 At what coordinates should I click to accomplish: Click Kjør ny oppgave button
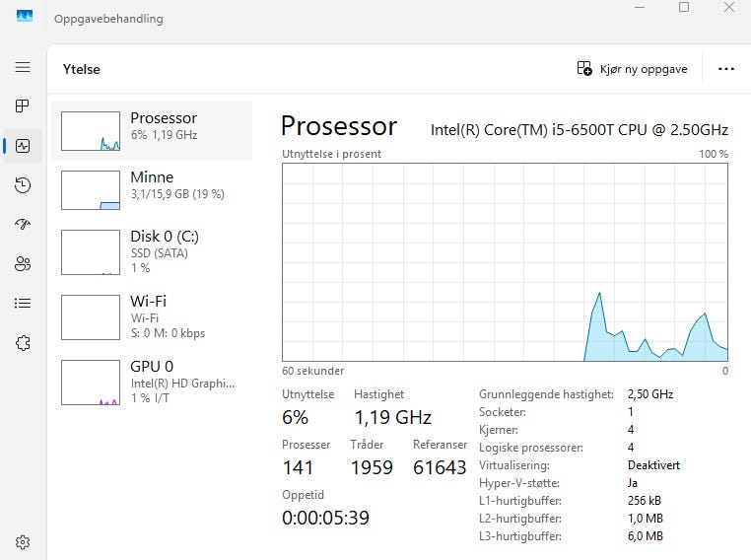[632, 69]
